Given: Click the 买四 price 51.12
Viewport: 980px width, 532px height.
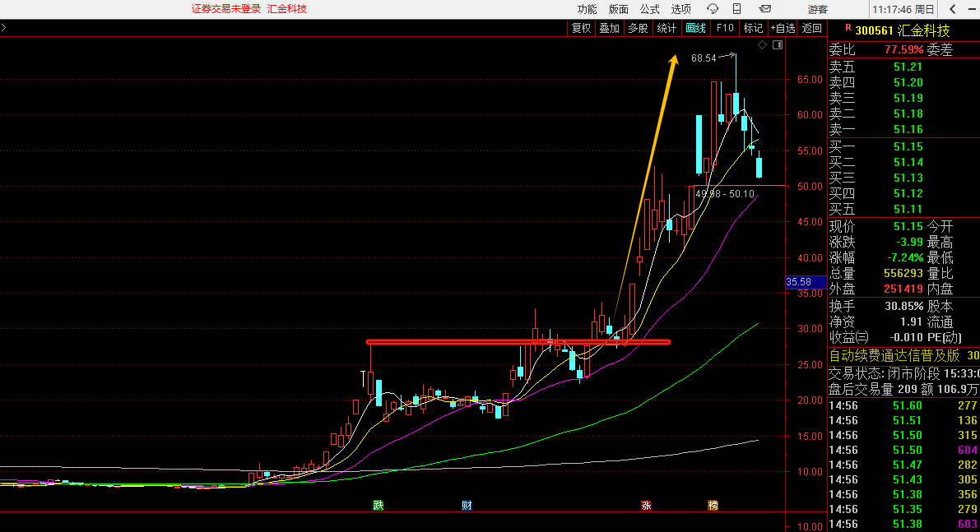Looking at the screenshot, I should tap(908, 193).
